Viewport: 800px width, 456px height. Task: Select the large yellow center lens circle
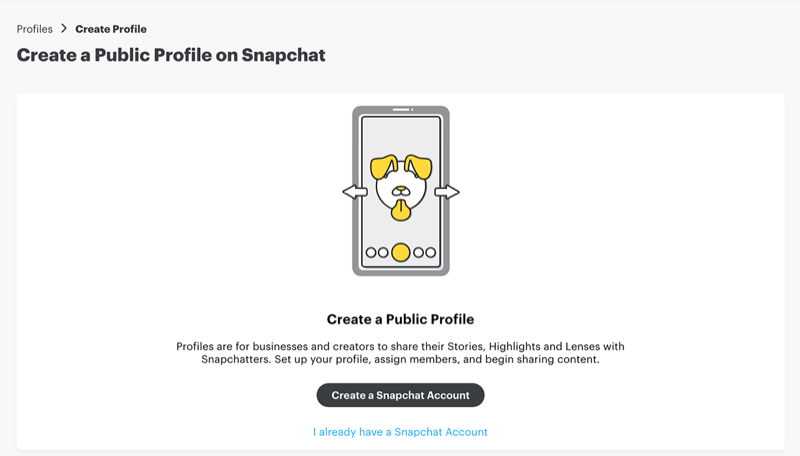tap(401, 252)
